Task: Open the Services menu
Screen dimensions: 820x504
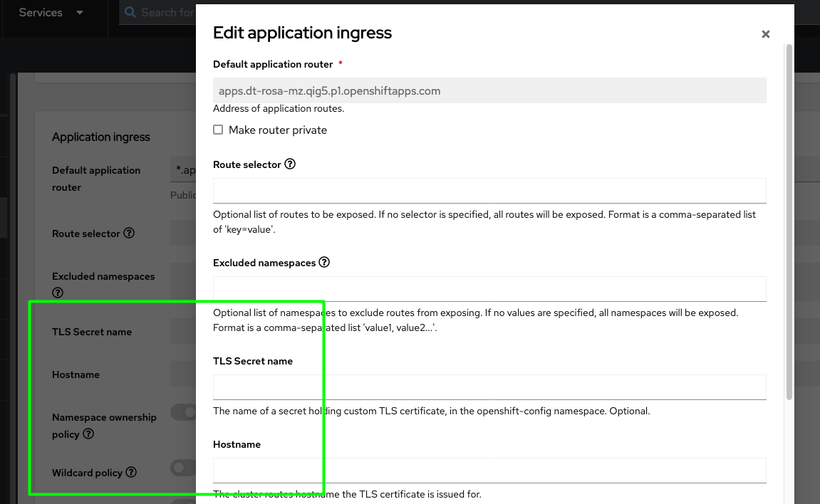Action: pyautogui.click(x=41, y=12)
